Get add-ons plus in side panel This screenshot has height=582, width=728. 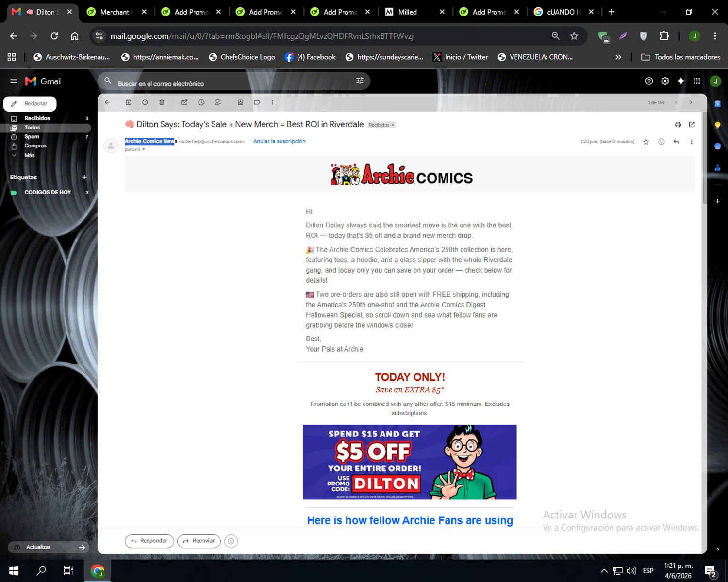718,201
